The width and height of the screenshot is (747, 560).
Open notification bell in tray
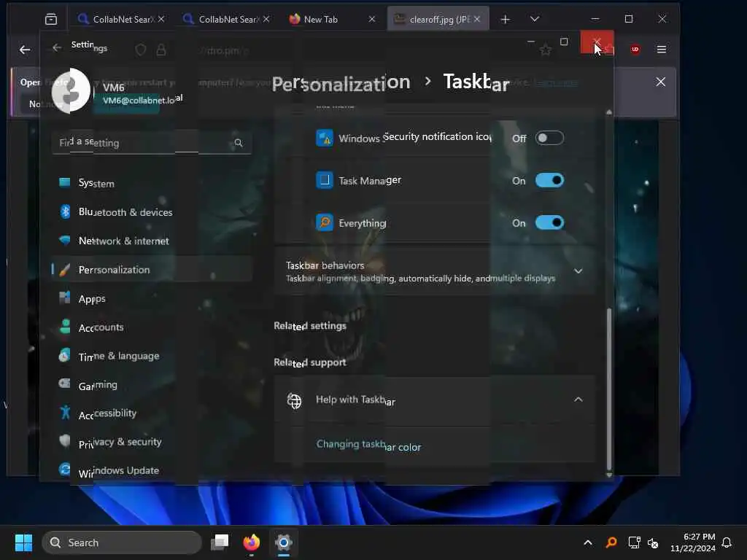(x=727, y=542)
